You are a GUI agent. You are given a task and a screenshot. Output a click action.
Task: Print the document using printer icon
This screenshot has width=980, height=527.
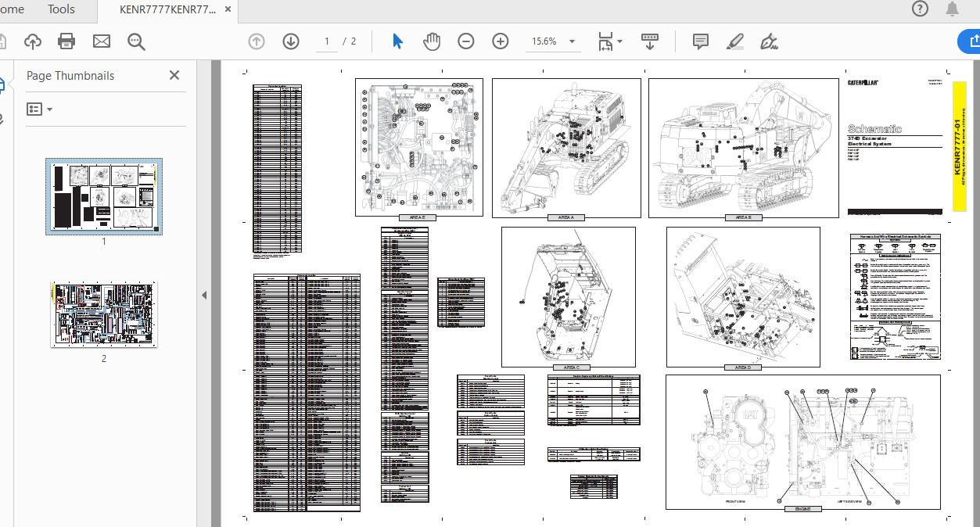[x=66, y=41]
